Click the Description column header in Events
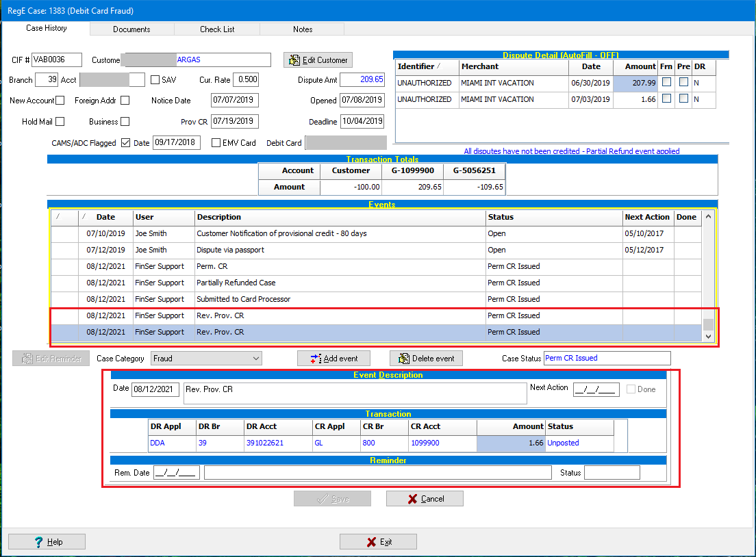The width and height of the screenshot is (756, 557). point(340,218)
